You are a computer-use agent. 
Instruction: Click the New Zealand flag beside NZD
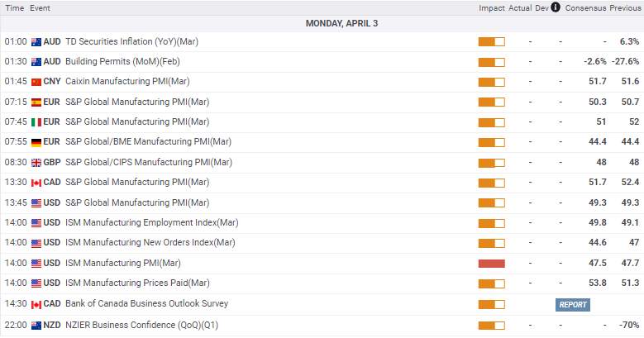[x=36, y=326]
